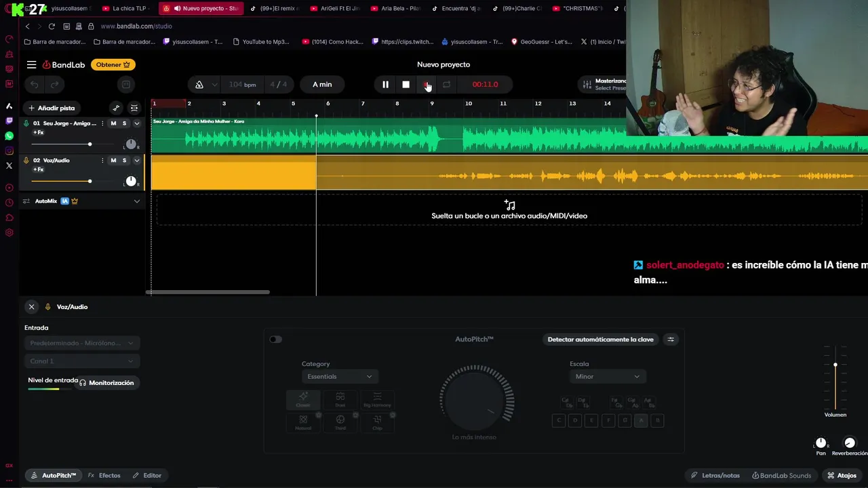Open the Letras/notas panel

tap(715, 476)
